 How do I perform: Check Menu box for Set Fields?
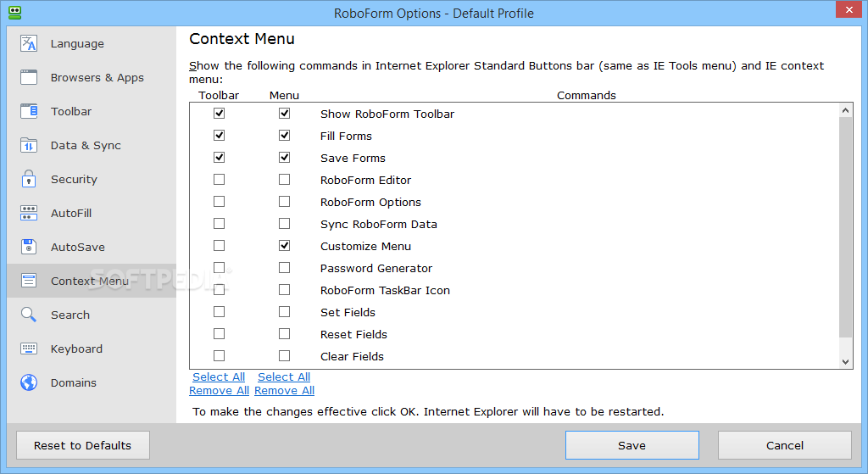284,312
